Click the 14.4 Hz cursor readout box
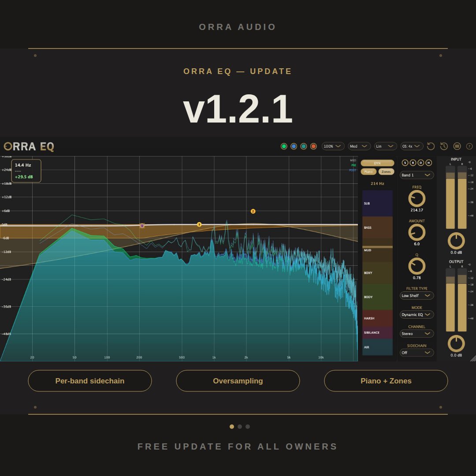The height and width of the screenshot is (476, 476). (26, 171)
